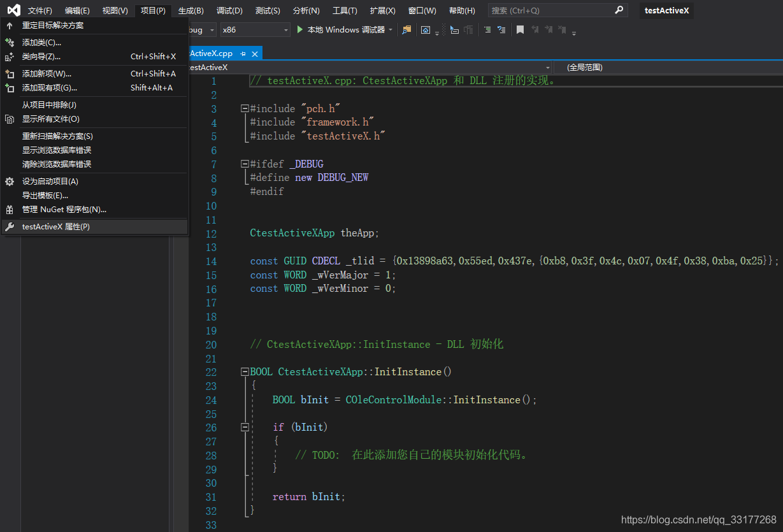This screenshot has height=532, width=783.
Task: Open testActiveX 属性(P) from the menu
Action: point(56,226)
